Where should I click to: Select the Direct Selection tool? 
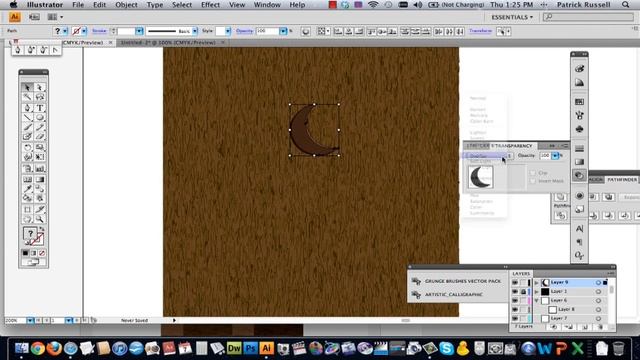coord(40,87)
